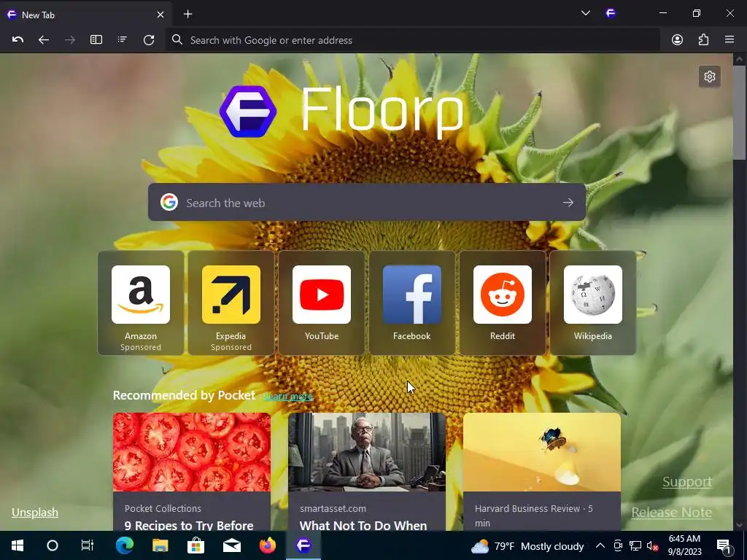Open the Reddit shortcut tile
This screenshot has width=747, height=560.
coord(502,303)
